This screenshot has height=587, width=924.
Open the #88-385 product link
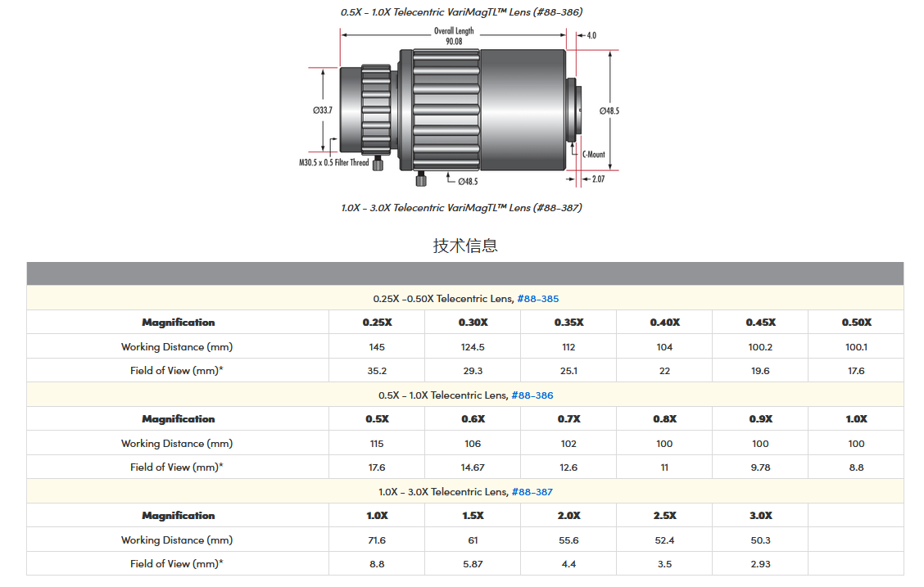[x=538, y=299]
